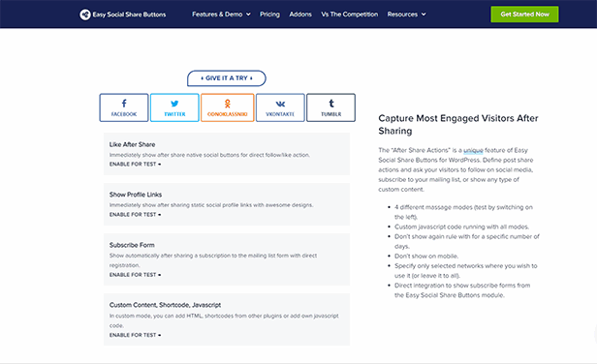Image resolution: width=597 pixels, height=364 pixels.
Task: Click the Easy Social Share Buttons logo icon
Action: click(85, 15)
